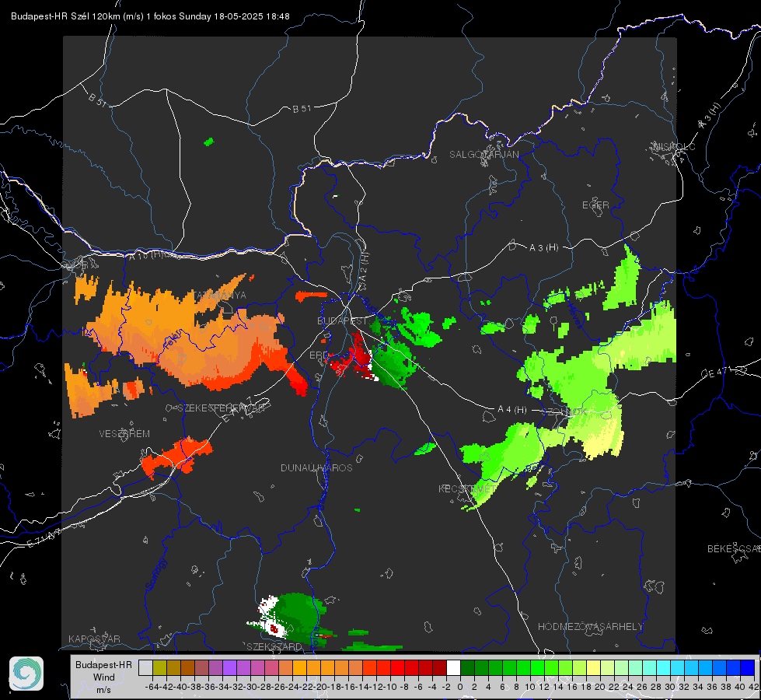Image resolution: width=761 pixels, height=700 pixels.
Task: Select the bright red swatch above -10
Action: [397, 667]
